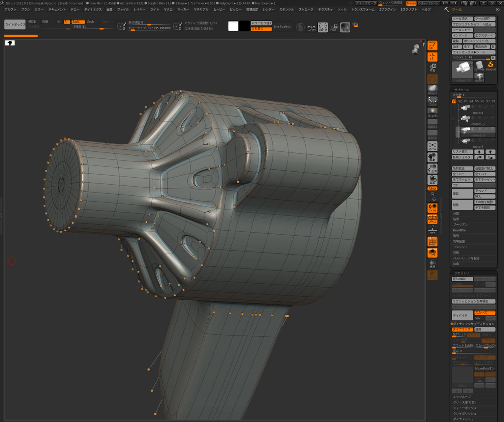Expand the Project (投影) section
This screenshot has height=422, width=504.
pyautogui.click(x=456, y=253)
